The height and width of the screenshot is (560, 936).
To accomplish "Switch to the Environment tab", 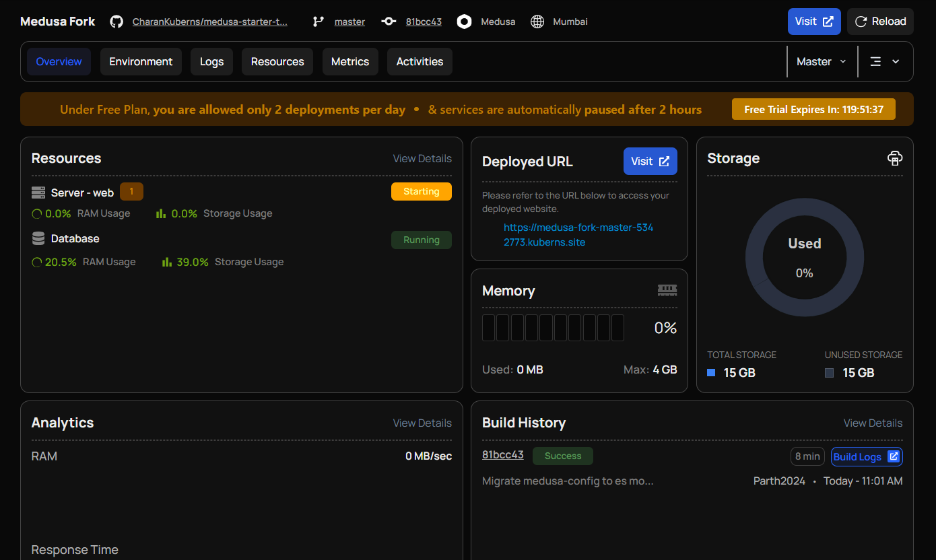I will (x=141, y=61).
